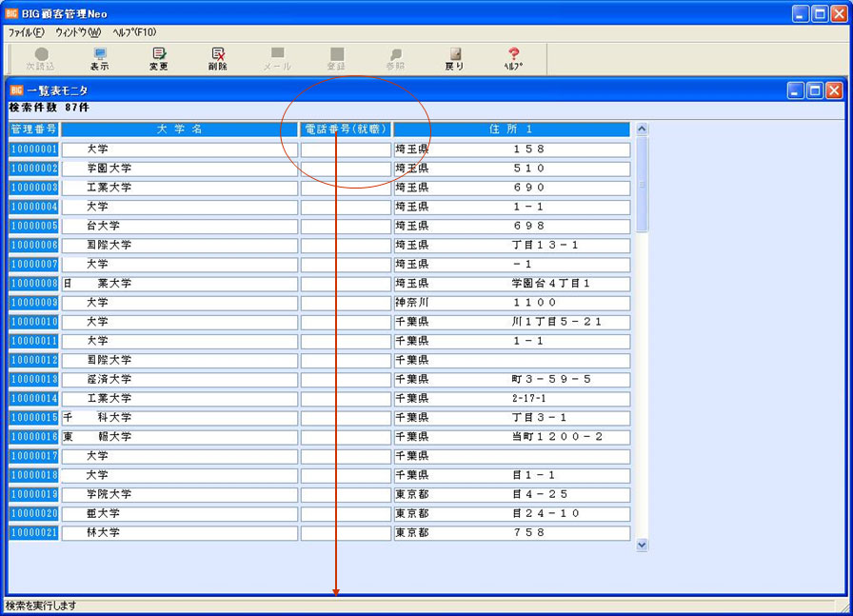The width and height of the screenshot is (853, 616).
Task: Click the list scrollbar up arrow
Action: [642, 129]
